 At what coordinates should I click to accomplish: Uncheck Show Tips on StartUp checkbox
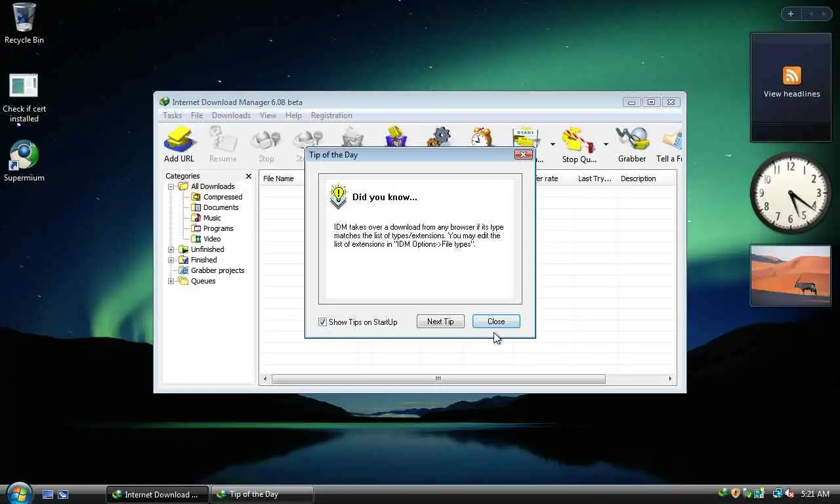coord(322,322)
